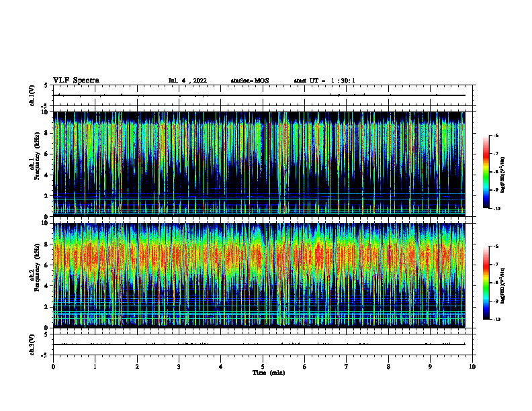Click the ch.2 color bar log(PSD) label
The height and width of the screenshot is (411, 532).
point(502,286)
